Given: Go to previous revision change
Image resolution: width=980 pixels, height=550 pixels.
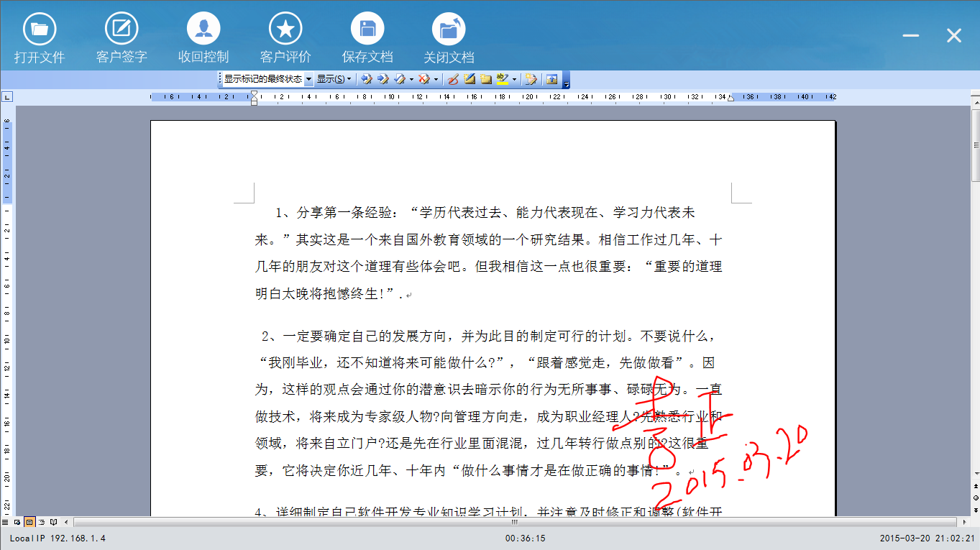Looking at the screenshot, I should (366, 79).
